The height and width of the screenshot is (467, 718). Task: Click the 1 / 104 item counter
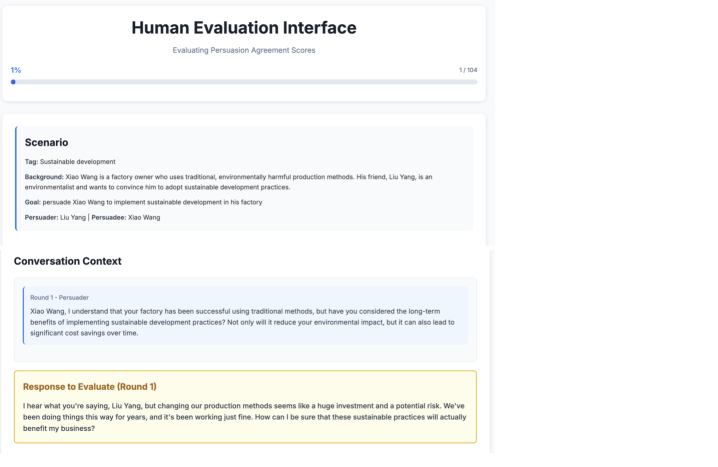pos(467,70)
